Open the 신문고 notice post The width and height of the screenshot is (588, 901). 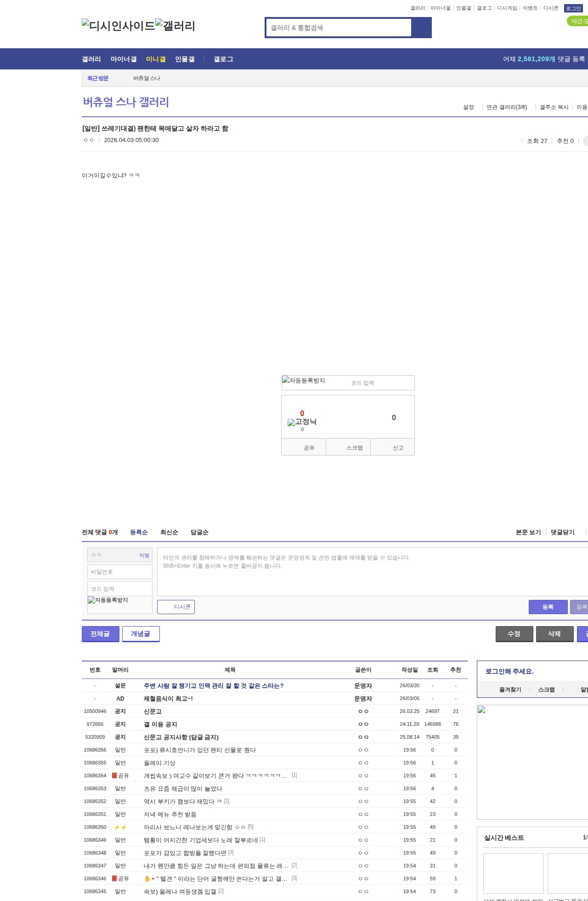153,711
